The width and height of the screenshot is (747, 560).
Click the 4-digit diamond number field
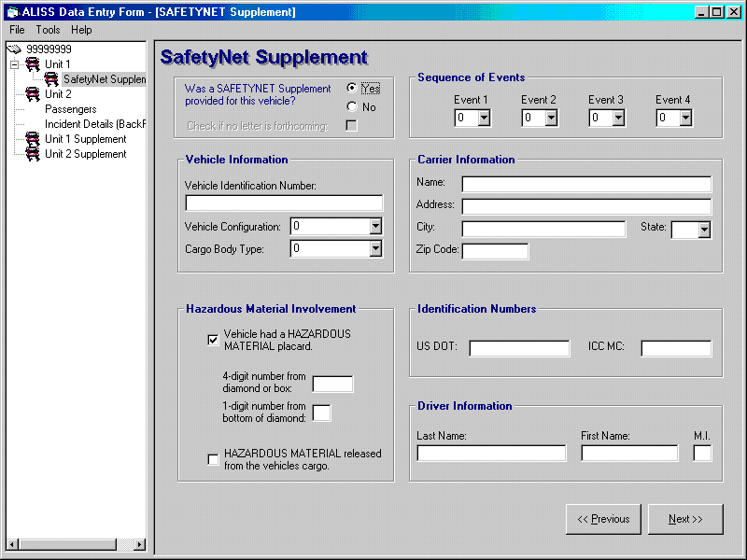332,384
